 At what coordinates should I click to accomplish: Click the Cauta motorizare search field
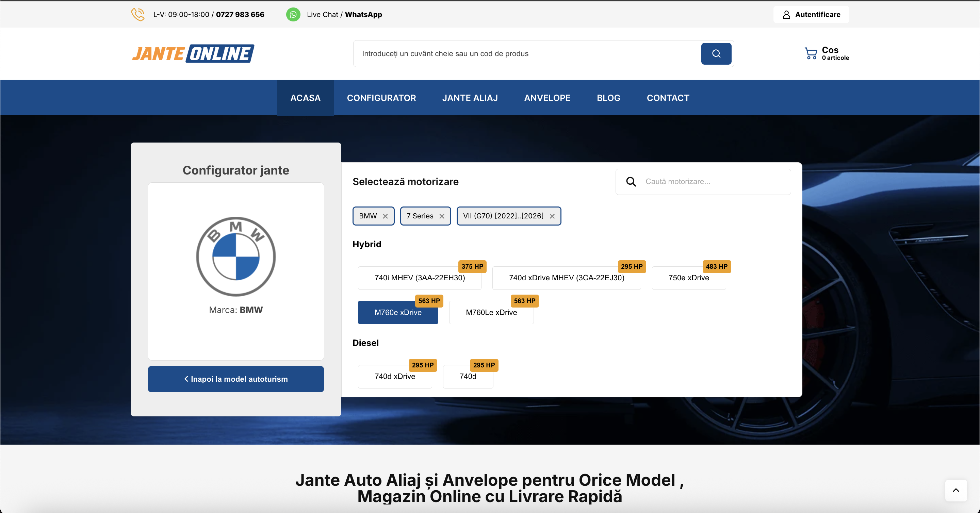coord(715,181)
